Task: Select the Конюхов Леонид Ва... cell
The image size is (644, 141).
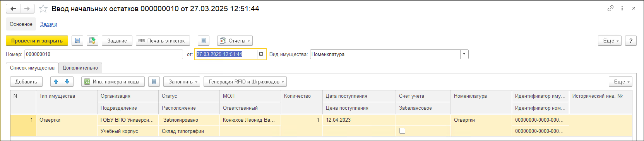Action: tap(250, 120)
